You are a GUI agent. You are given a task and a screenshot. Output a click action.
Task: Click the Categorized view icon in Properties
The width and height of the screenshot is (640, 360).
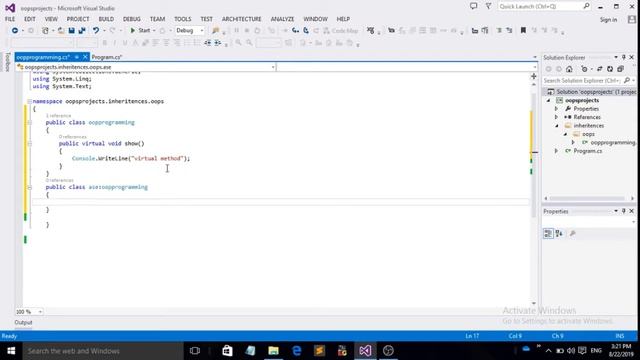point(548,233)
